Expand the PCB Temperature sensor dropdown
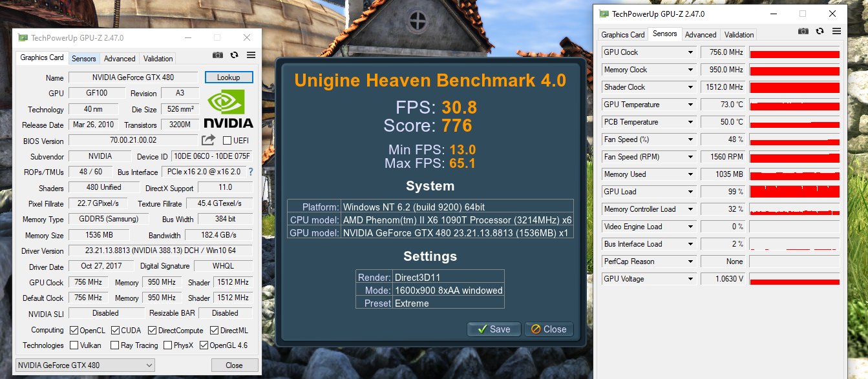The image size is (868, 379). 690,122
